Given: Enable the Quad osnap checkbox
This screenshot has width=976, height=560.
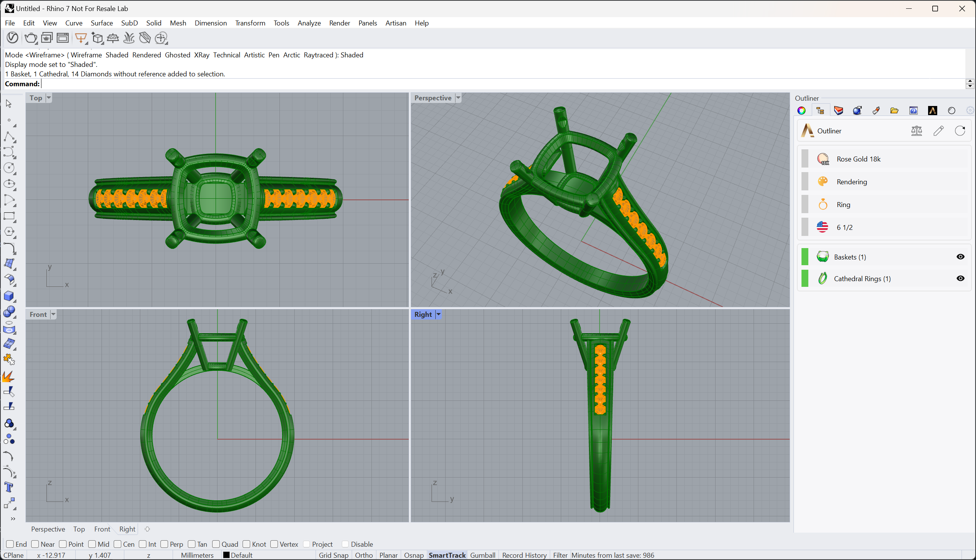Looking at the screenshot, I should 216,544.
